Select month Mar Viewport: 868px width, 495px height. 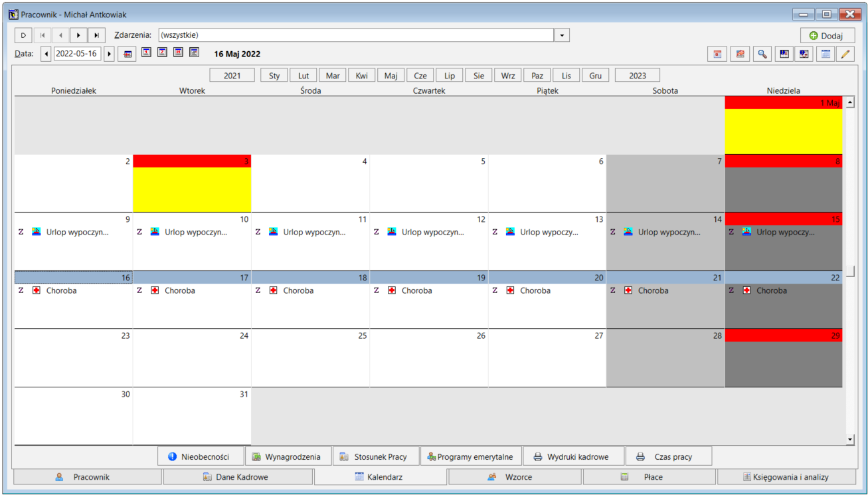[333, 76]
